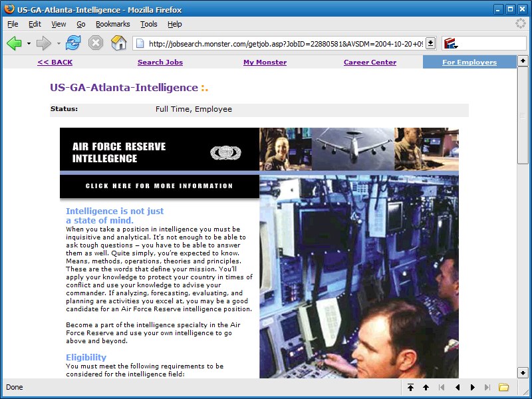
Task: Click the 'US-GA-Atlanta-Intelligence' page heading
Action: pos(124,88)
